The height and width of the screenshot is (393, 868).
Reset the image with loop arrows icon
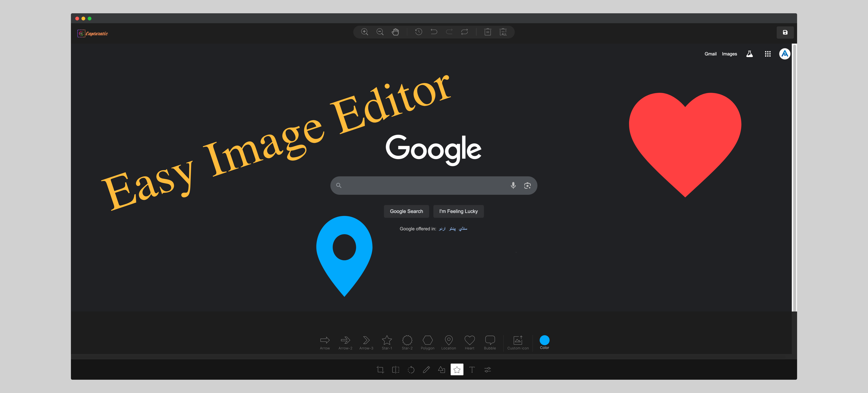465,32
